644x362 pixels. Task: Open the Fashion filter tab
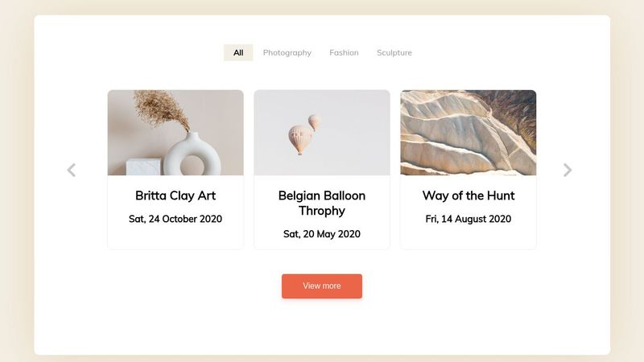point(344,52)
